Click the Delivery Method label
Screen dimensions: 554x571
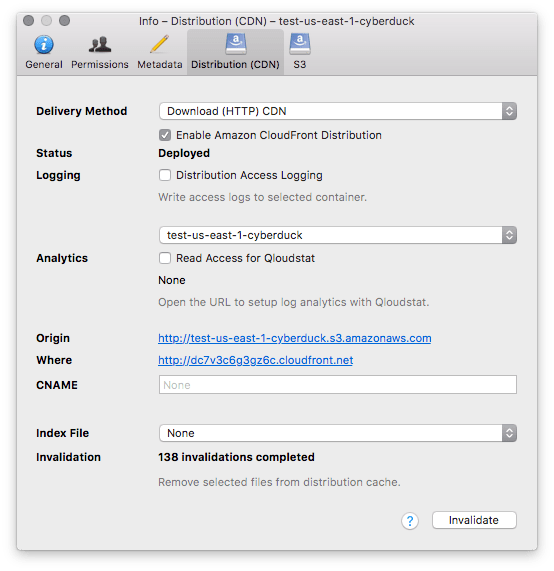[82, 111]
